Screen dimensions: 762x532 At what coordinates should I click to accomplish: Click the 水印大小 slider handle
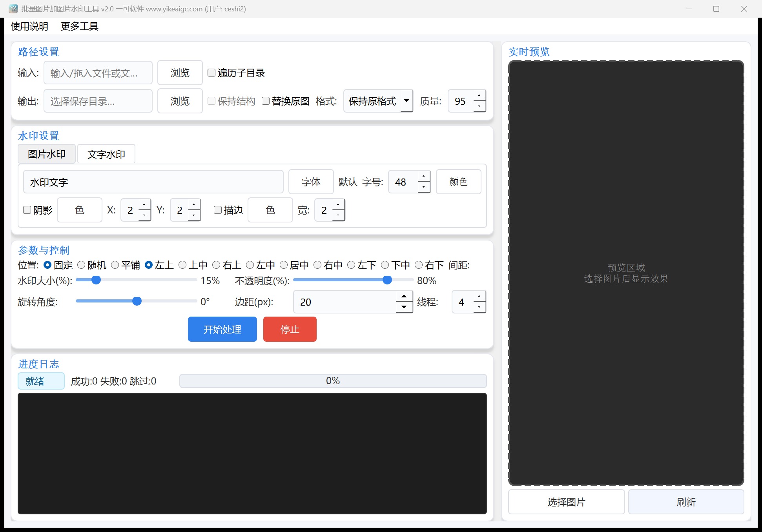pos(96,280)
